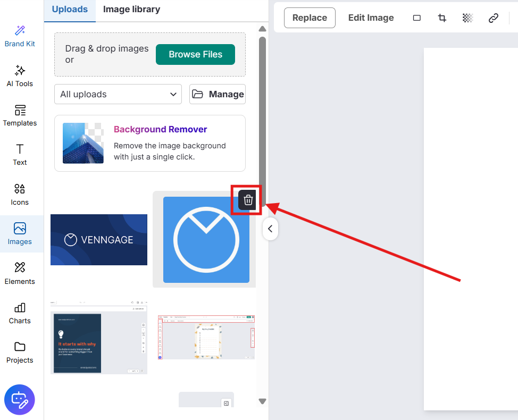Click the link icon in toolbar
The height and width of the screenshot is (420, 518).
[493, 18]
